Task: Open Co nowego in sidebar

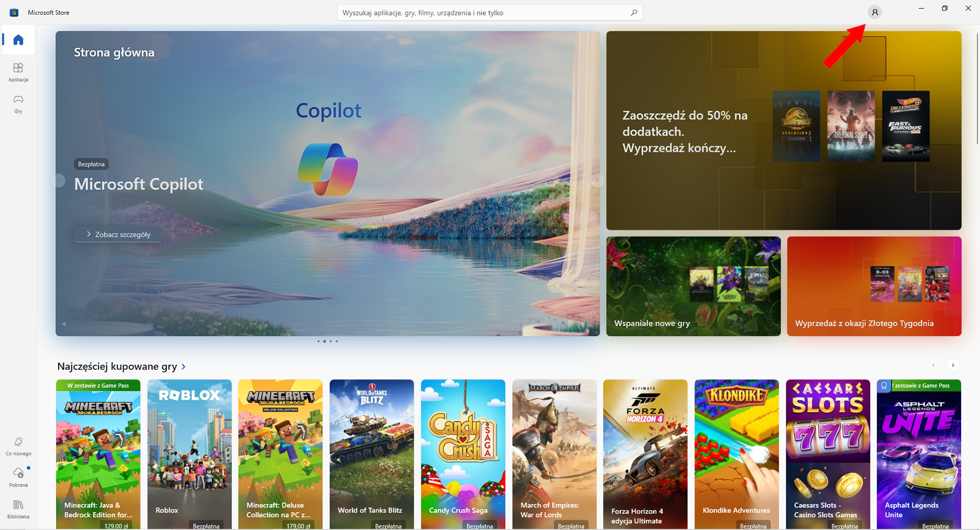Action: click(18, 447)
